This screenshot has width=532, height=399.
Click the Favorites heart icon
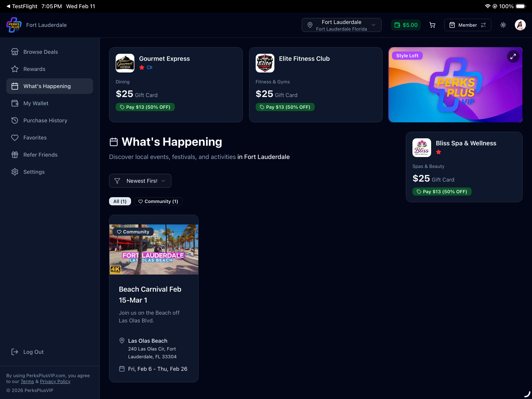15,138
